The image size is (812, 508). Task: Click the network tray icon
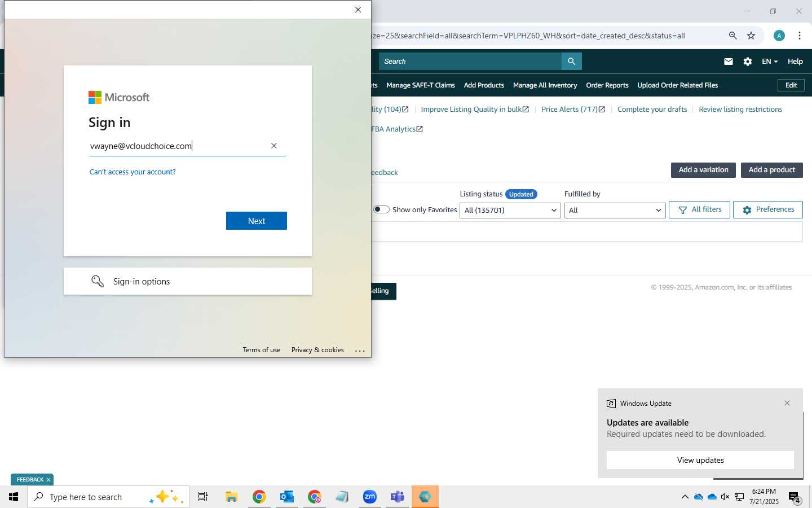pos(739,497)
